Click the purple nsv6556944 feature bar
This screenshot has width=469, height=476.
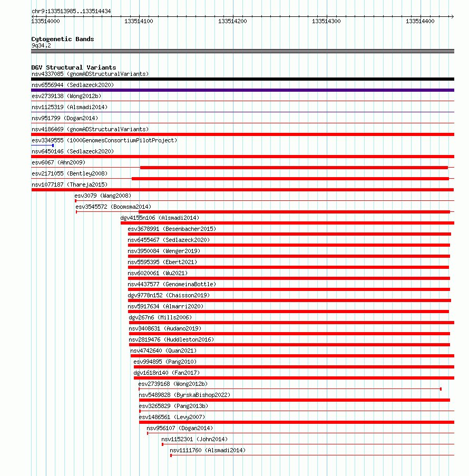pyautogui.click(x=242, y=90)
